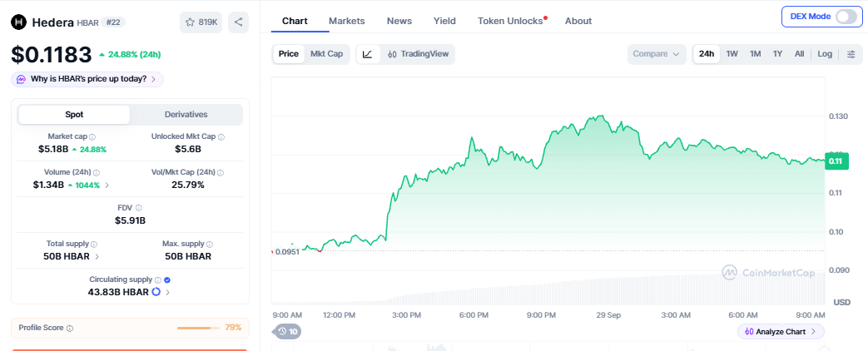Click the $5.18B market cap value
The width and height of the screenshot is (868, 351).
[x=53, y=149]
